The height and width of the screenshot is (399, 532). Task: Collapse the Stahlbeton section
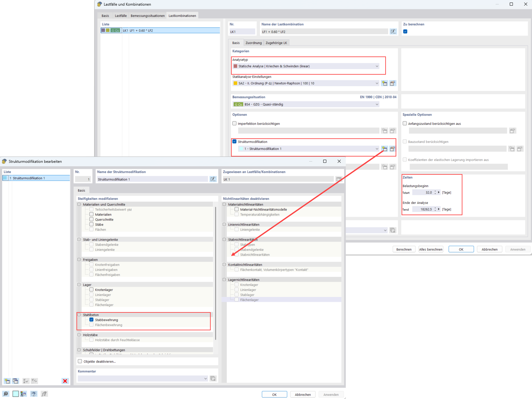point(79,315)
